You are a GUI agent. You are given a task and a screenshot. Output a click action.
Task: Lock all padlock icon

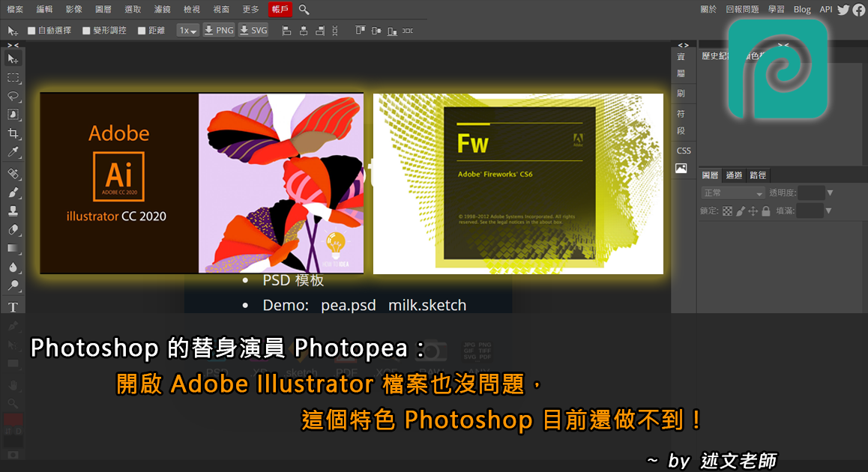point(766,211)
